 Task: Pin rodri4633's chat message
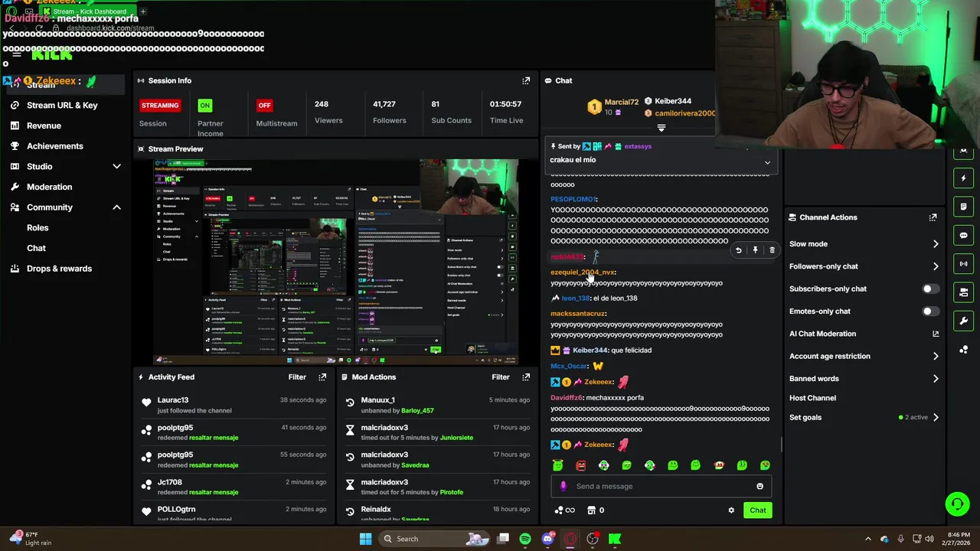(x=755, y=250)
